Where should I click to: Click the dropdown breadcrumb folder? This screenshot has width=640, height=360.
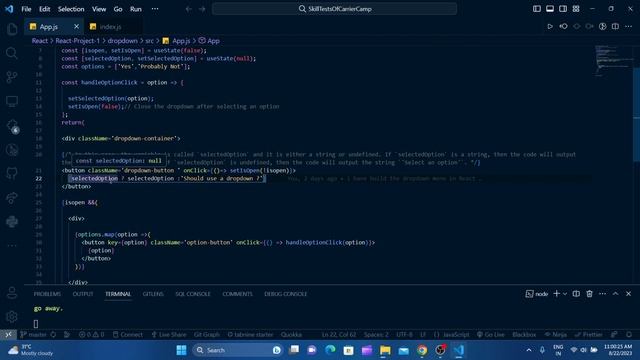[x=122, y=41]
